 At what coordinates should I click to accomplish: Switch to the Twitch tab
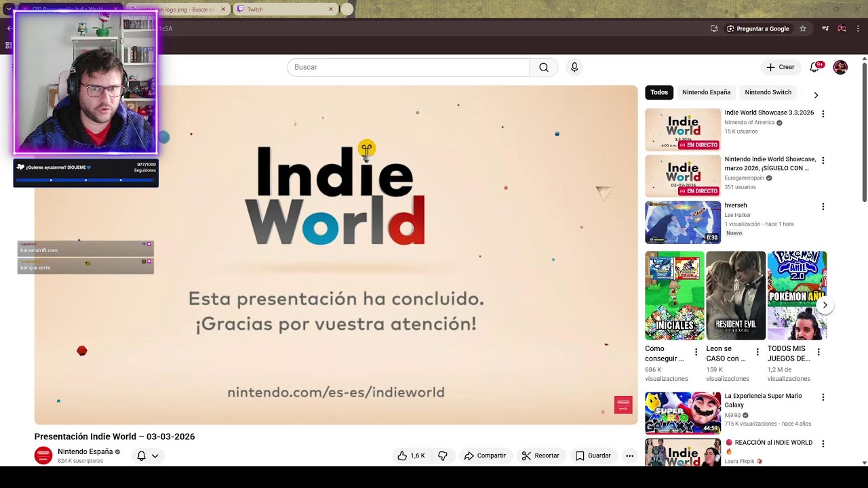point(285,9)
